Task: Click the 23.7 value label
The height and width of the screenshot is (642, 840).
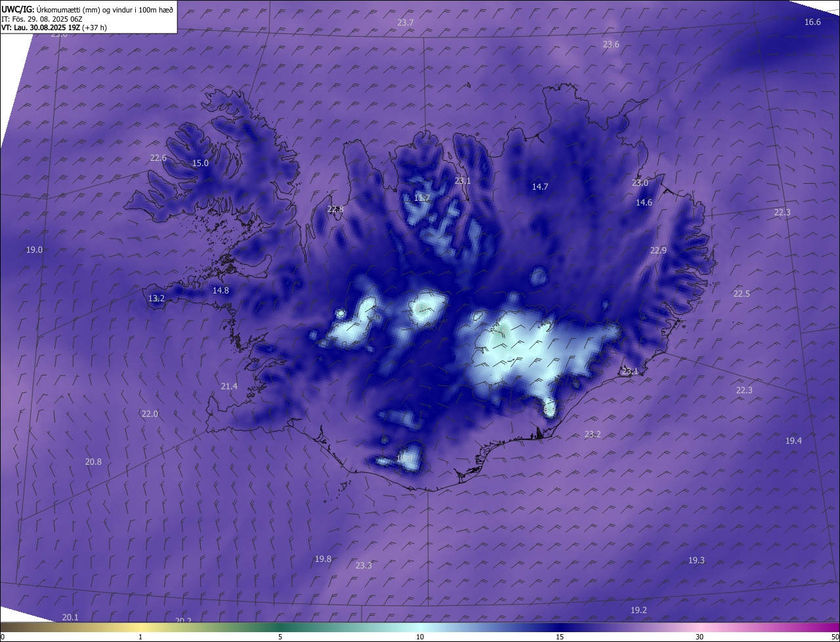Action: point(406,23)
